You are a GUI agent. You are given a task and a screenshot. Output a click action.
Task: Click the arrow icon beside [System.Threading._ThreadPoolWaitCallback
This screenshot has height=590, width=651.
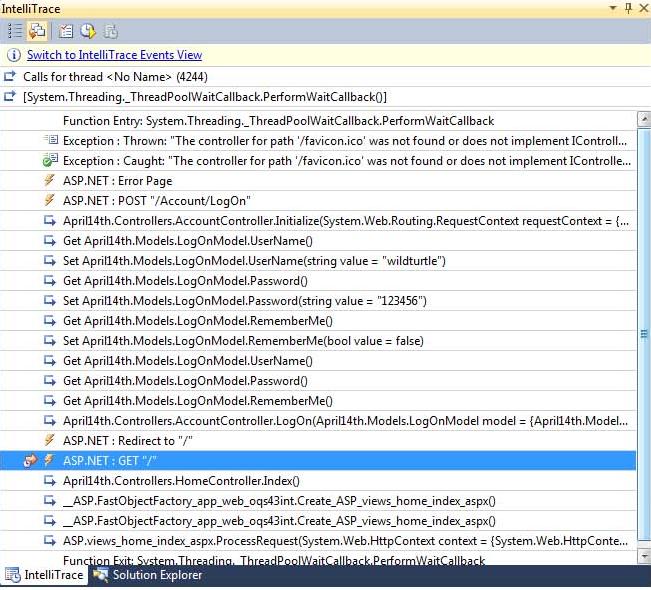click(x=10, y=96)
